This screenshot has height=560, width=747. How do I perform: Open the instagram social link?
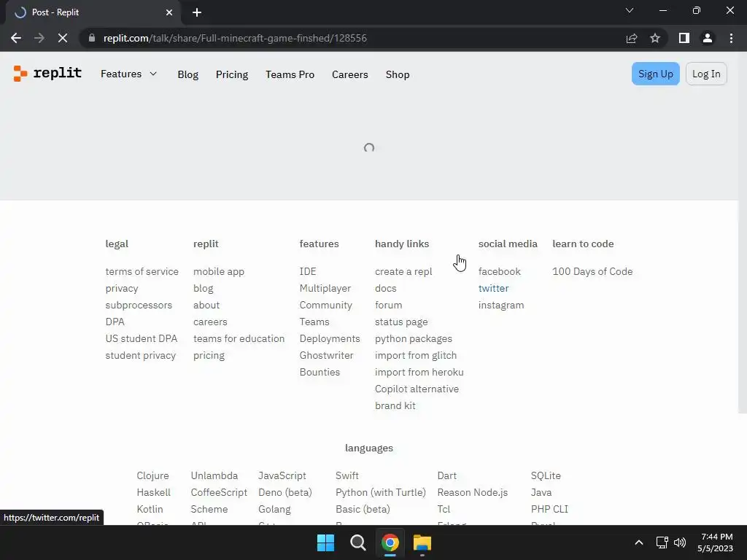[x=501, y=306]
